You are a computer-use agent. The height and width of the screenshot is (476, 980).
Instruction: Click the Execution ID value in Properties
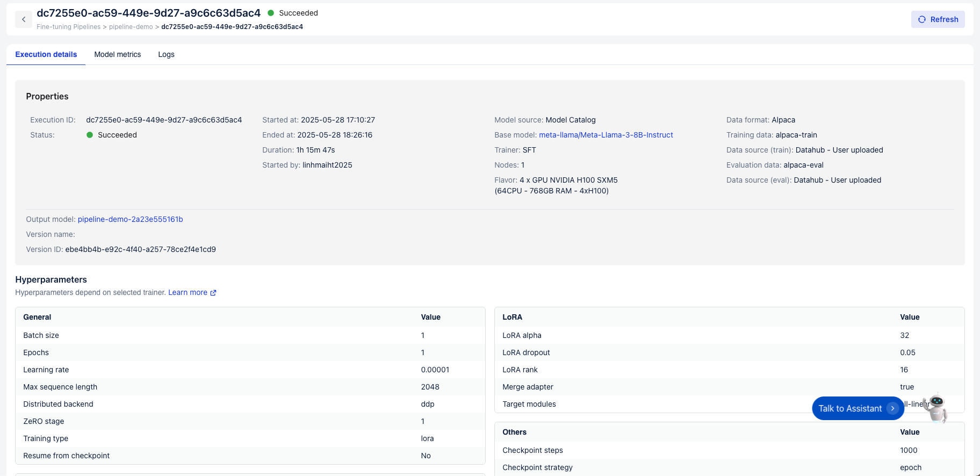pyautogui.click(x=164, y=120)
